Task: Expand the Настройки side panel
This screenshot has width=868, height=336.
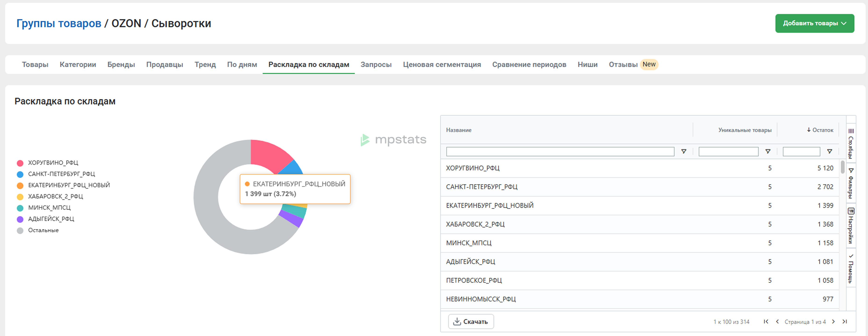Action: coord(851,226)
